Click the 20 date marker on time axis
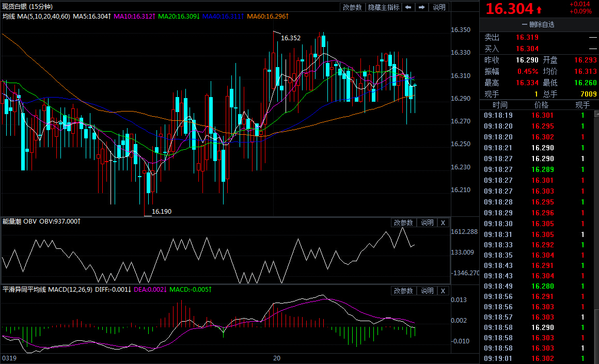 277,358
